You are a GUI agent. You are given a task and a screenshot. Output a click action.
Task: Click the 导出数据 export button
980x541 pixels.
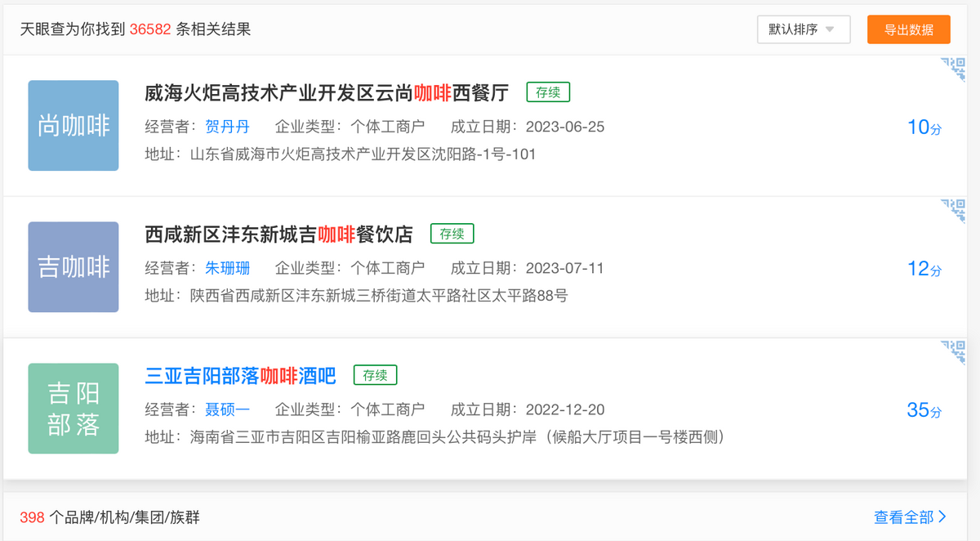[909, 29]
